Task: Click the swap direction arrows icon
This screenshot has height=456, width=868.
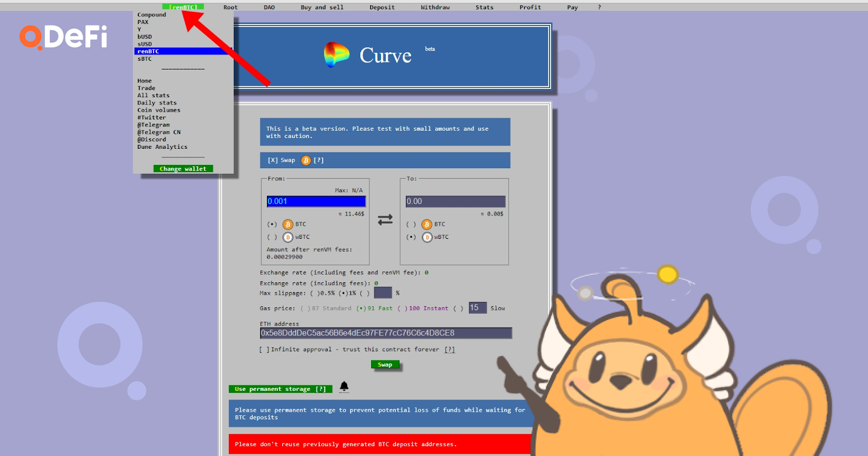Action: [x=385, y=219]
